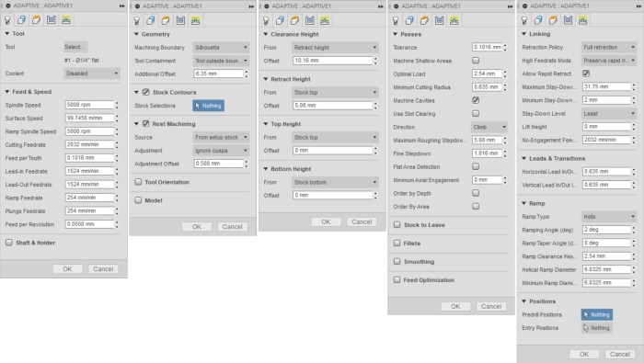644x363 pixels.
Task: Open the Direction dropdown showing Climb
Action: click(x=489, y=127)
